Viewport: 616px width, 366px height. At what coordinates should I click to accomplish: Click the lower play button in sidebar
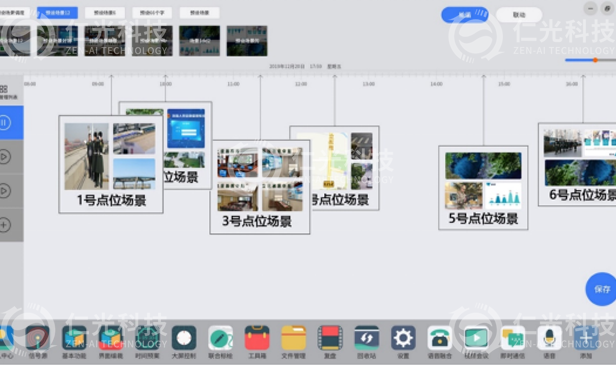pyautogui.click(x=5, y=191)
